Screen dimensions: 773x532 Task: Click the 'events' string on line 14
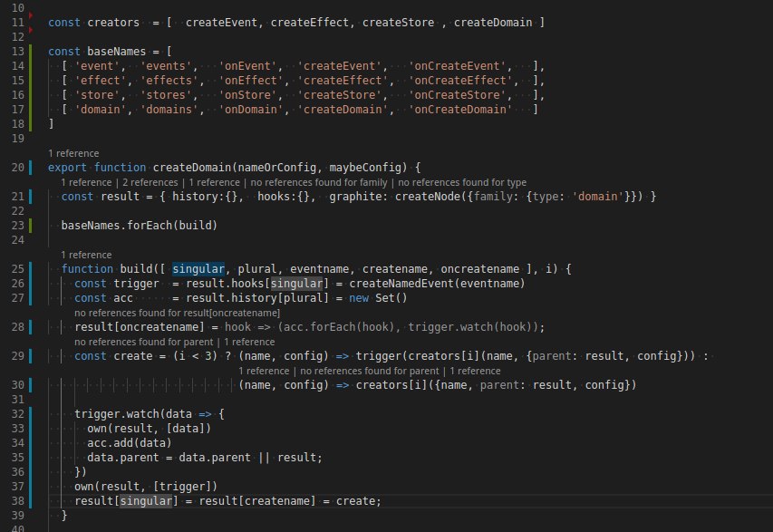pos(166,66)
